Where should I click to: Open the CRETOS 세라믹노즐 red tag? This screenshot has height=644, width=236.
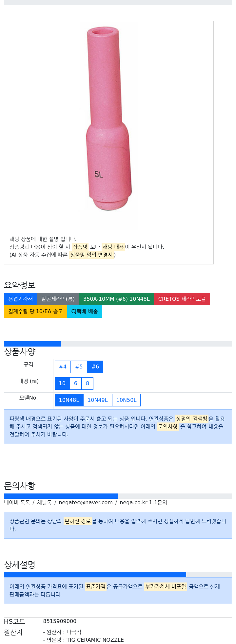click(182, 299)
